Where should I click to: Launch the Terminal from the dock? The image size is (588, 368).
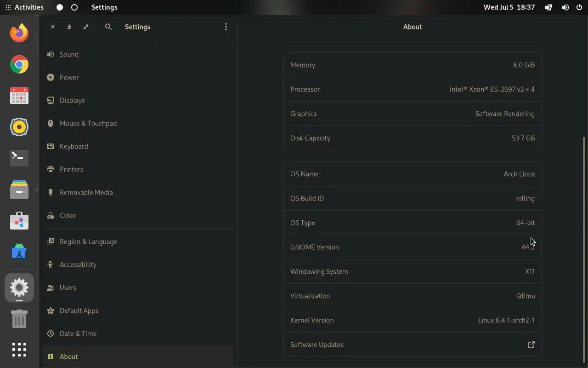pyautogui.click(x=19, y=158)
